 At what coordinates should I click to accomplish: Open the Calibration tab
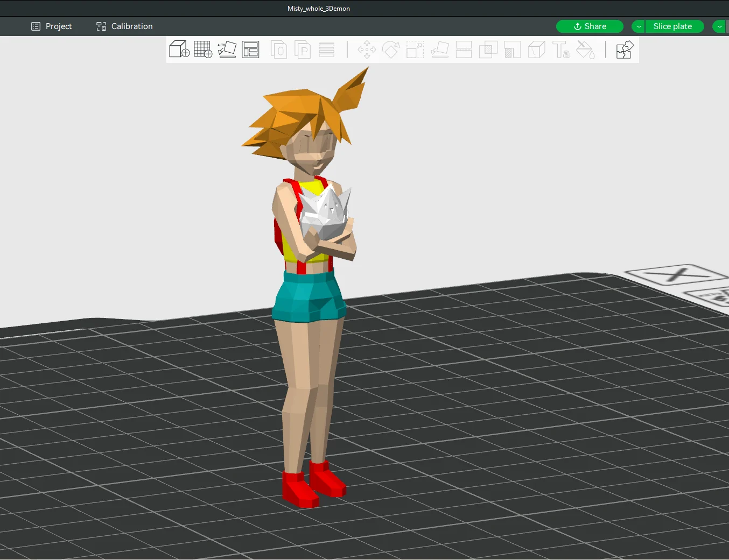[124, 26]
